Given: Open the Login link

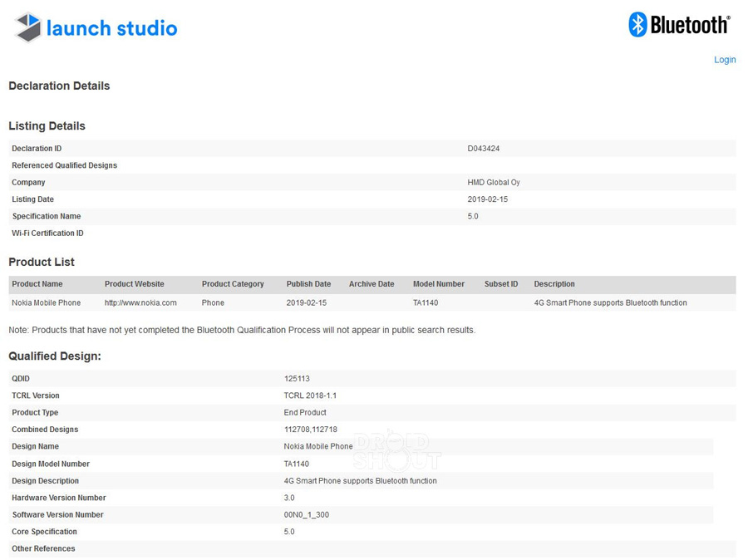Looking at the screenshot, I should (x=725, y=60).
